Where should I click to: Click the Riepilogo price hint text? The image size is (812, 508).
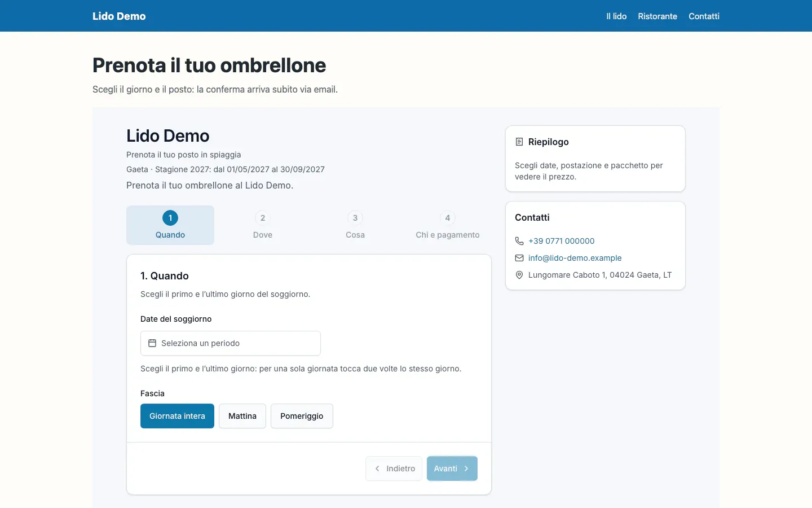click(589, 171)
